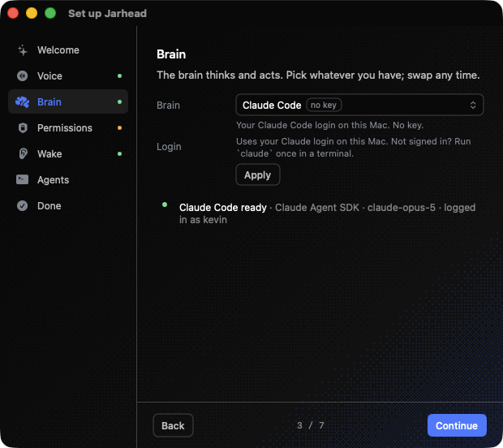Click the 'Login' field label
Screen dimensions: 503x448
(169, 147)
